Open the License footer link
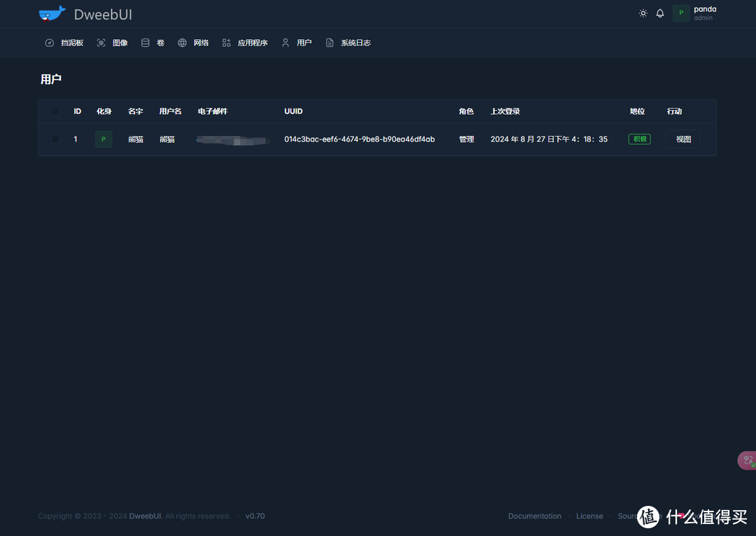Image resolution: width=756 pixels, height=536 pixels. pyautogui.click(x=589, y=516)
